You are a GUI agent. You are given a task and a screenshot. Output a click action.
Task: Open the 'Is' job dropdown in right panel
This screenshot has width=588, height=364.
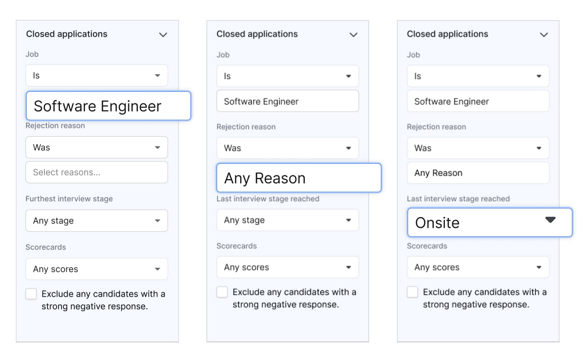(x=478, y=77)
